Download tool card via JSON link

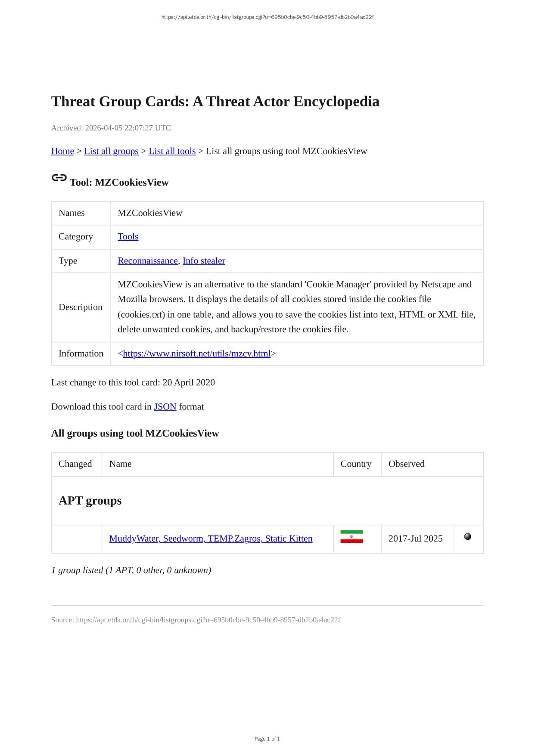(165, 407)
